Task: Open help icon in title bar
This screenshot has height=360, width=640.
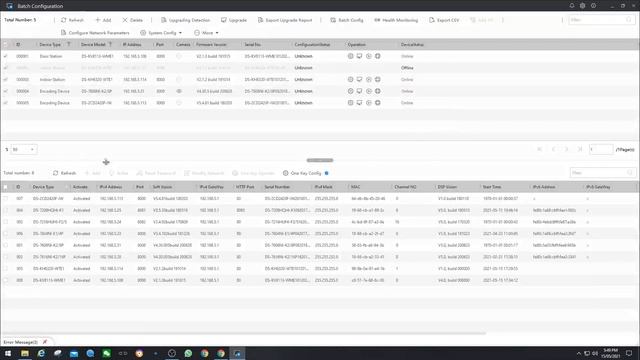Action: (593, 6)
